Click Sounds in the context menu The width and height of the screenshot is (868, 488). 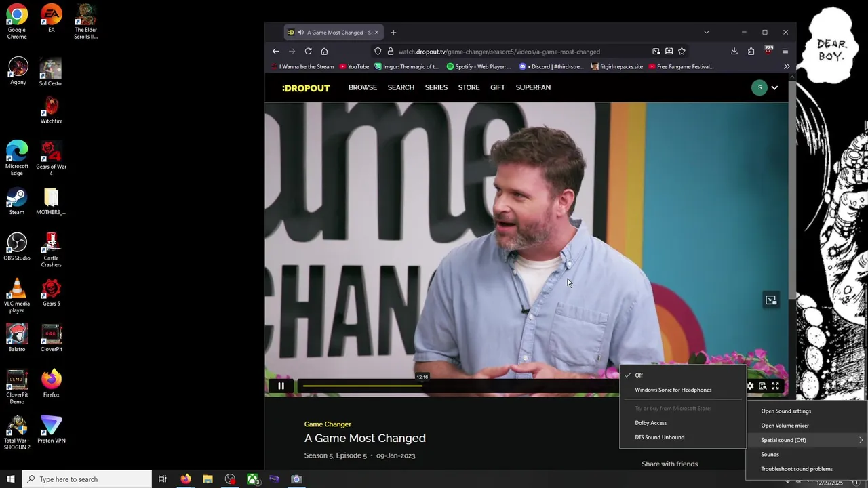click(x=806, y=455)
